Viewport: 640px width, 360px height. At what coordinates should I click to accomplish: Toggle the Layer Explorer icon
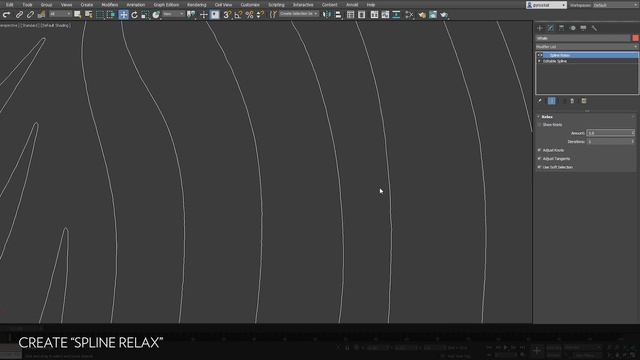tap(362, 15)
